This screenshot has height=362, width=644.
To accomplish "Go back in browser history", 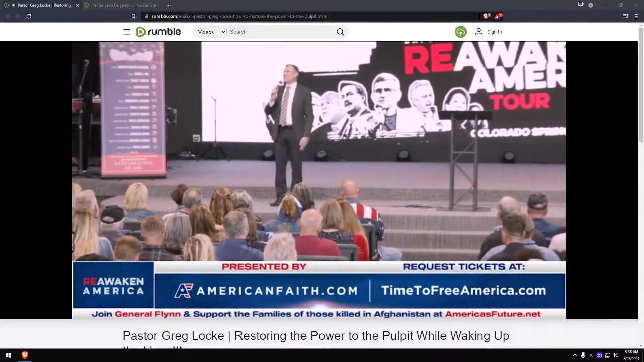I will point(8,16).
